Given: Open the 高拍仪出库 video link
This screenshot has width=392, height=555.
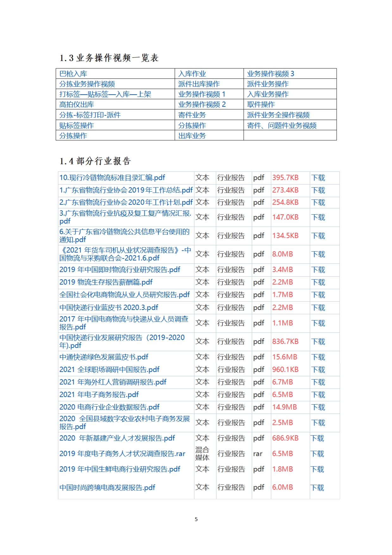Looking at the screenshot, I should pos(77,104).
